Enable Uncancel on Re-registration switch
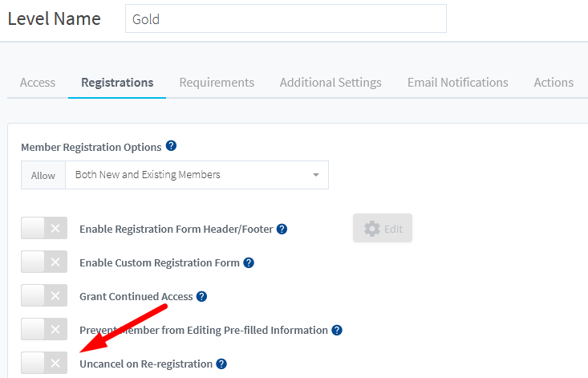The height and width of the screenshot is (378, 588). click(44, 364)
